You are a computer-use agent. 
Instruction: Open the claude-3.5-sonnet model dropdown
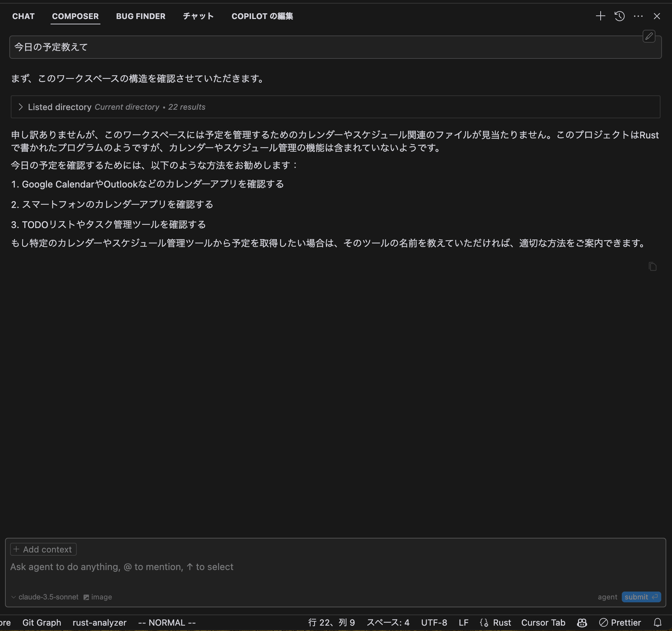(45, 597)
